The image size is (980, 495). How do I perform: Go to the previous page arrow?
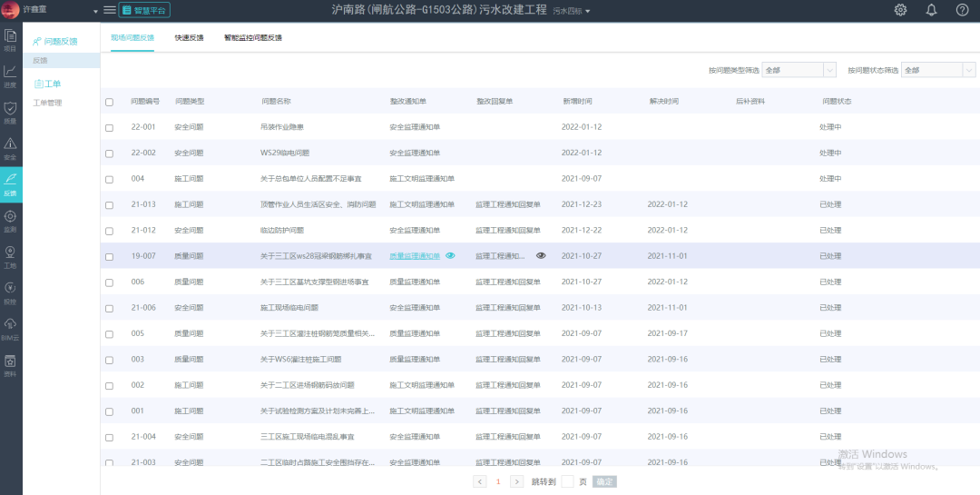480,482
